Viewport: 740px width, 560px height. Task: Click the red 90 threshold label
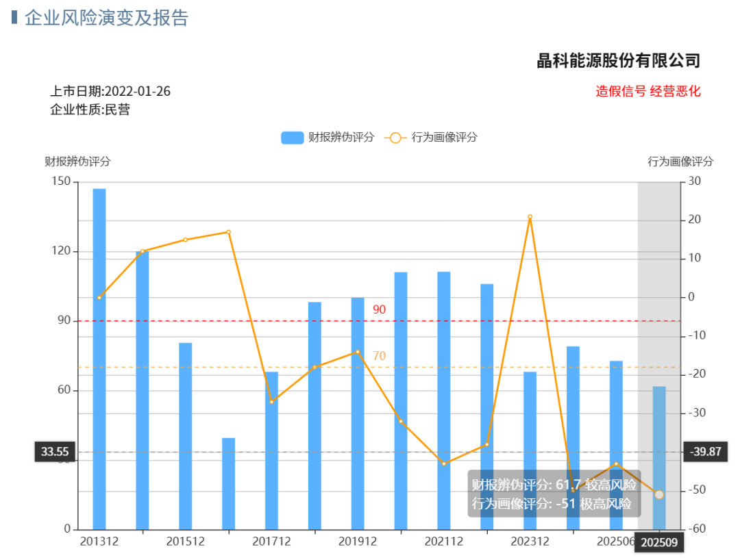(x=380, y=309)
